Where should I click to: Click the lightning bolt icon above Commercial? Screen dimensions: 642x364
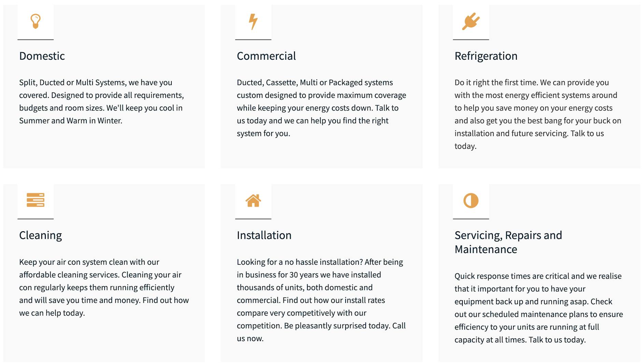[x=253, y=21]
